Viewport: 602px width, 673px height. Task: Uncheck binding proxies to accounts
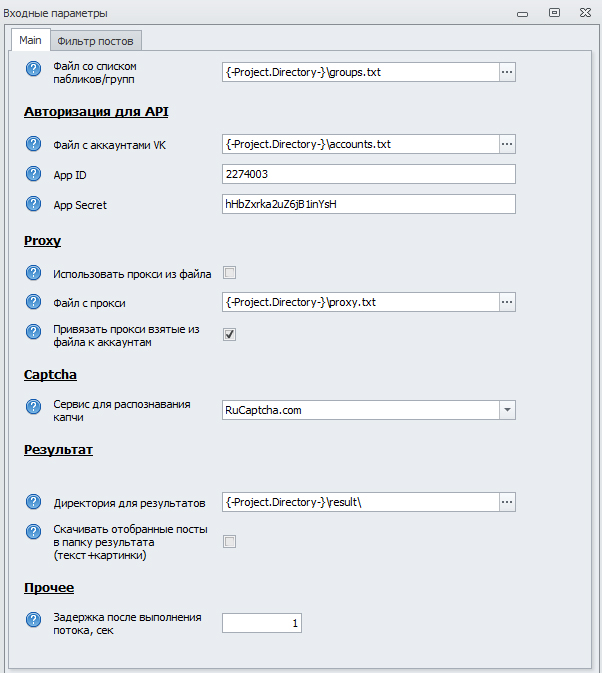click(229, 334)
